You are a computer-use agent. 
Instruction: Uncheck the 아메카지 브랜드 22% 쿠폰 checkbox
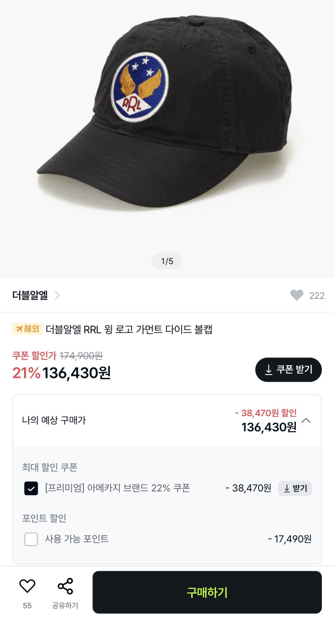[x=31, y=489]
